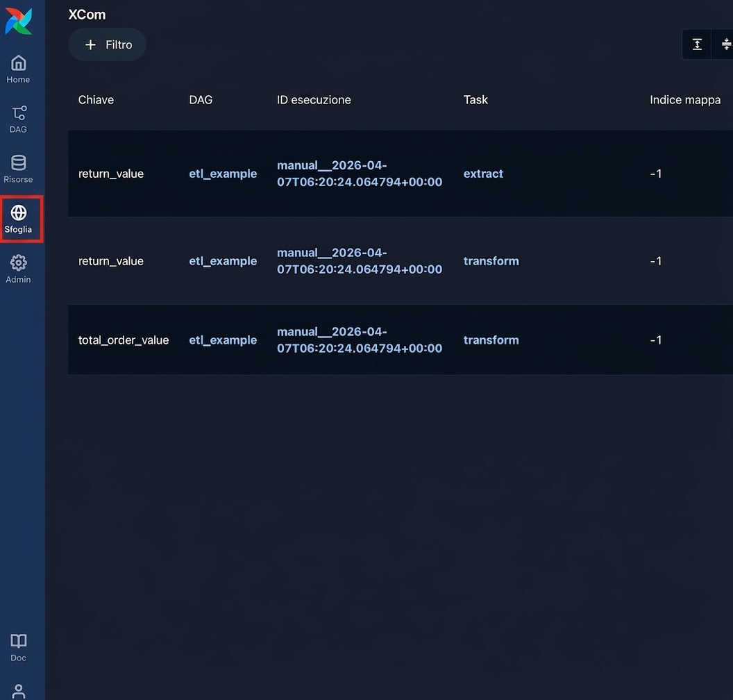This screenshot has height=700, width=733.
Task: Open etl_example link in extract row
Action: [223, 174]
